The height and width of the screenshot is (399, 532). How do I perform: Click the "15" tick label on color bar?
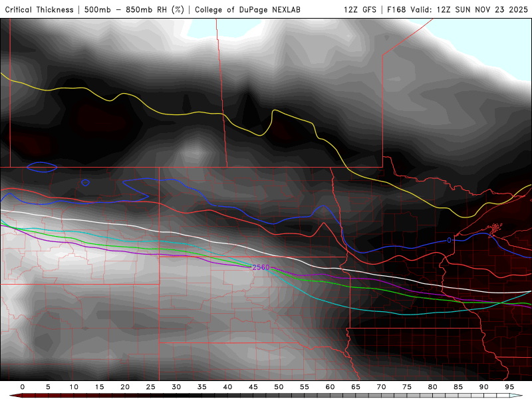click(99, 387)
